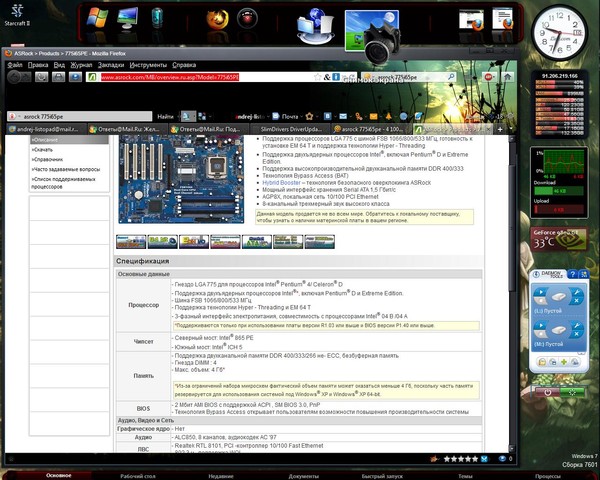The height and width of the screenshot is (480, 600).
Task: Open downloads via the blue arrow toolbar icon
Action: click(x=75, y=77)
